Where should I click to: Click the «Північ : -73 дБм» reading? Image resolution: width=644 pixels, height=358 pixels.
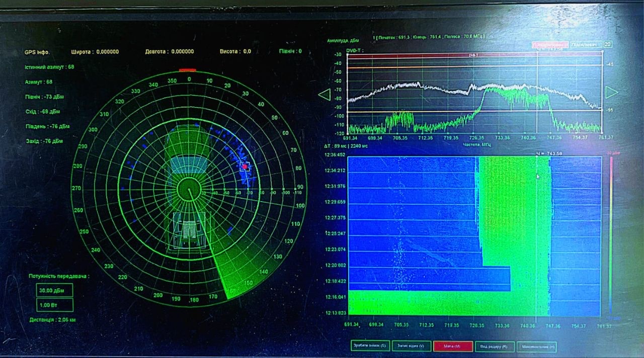tap(44, 97)
